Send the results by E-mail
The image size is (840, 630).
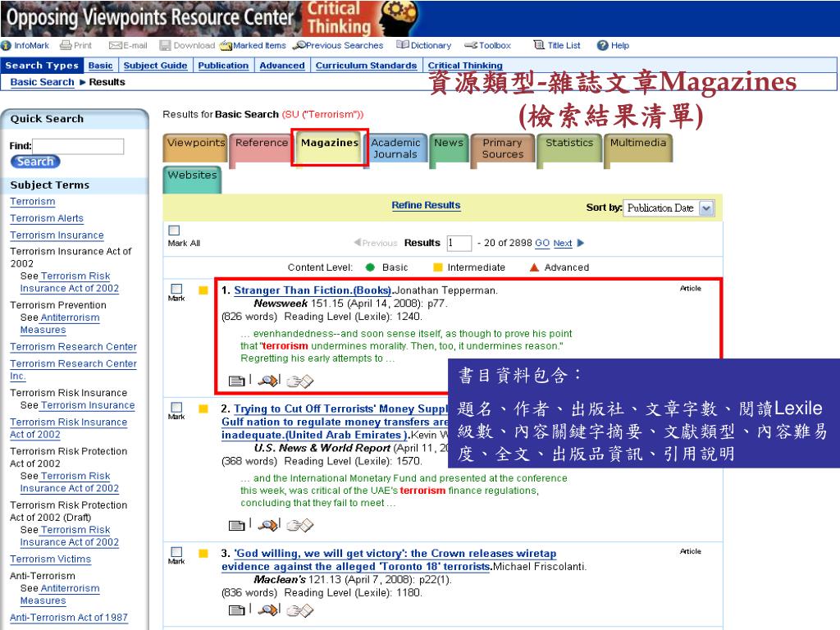pos(128,46)
